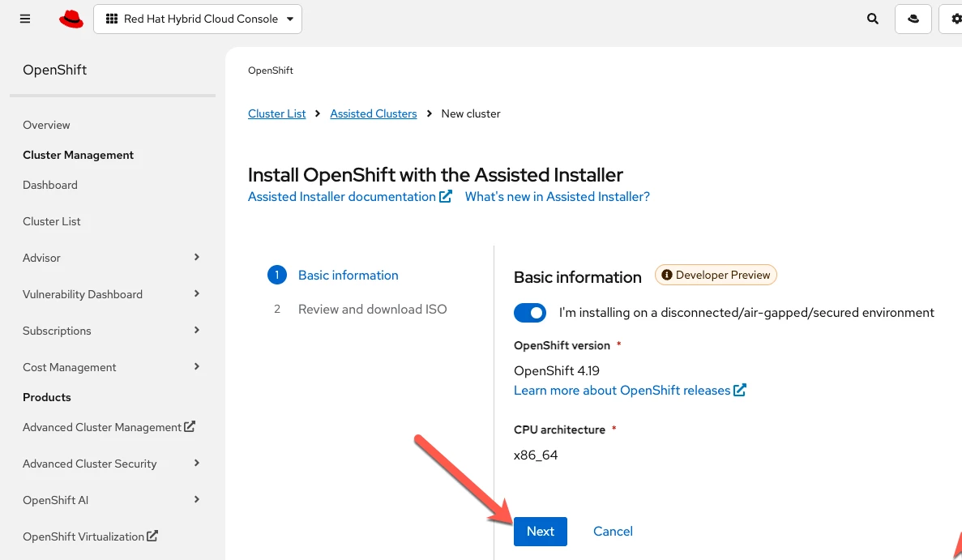Expand the Subscriptions section

tap(112, 331)
